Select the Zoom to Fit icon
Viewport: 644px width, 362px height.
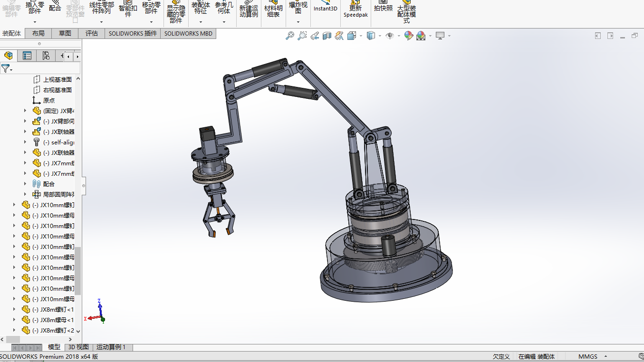point(290,36)
